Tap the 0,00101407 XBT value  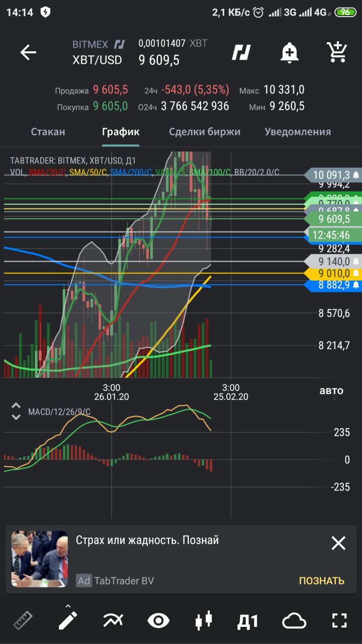point(173,44)
